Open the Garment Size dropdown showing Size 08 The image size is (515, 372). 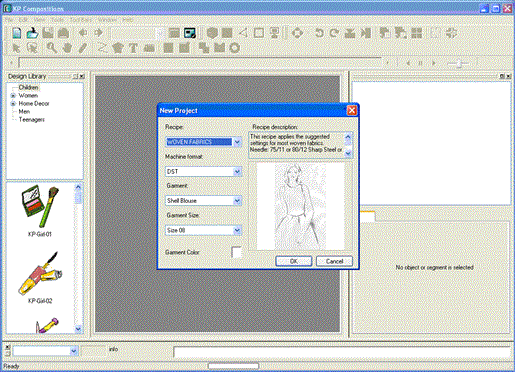point(237,230)
